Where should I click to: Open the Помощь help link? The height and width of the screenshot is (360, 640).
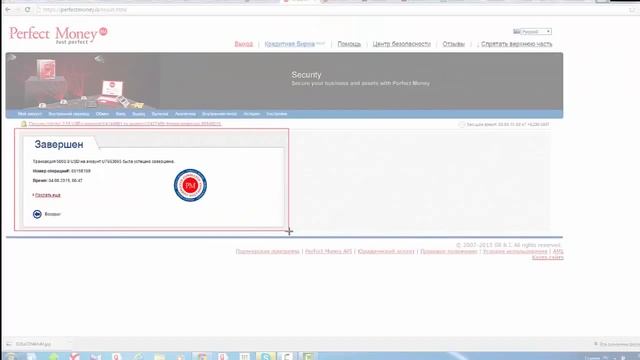pos(349,44)
